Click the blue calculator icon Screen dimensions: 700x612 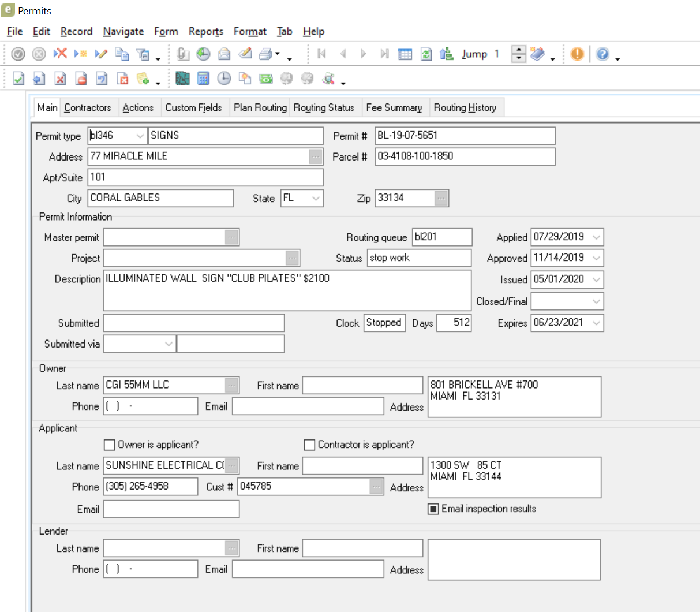pos(203,79)
